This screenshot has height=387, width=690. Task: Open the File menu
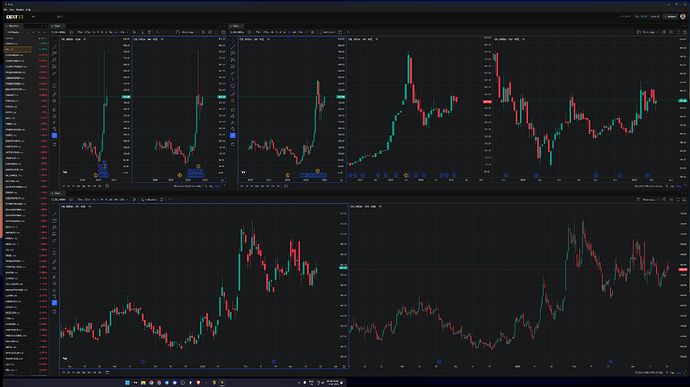tap(6, 9)
